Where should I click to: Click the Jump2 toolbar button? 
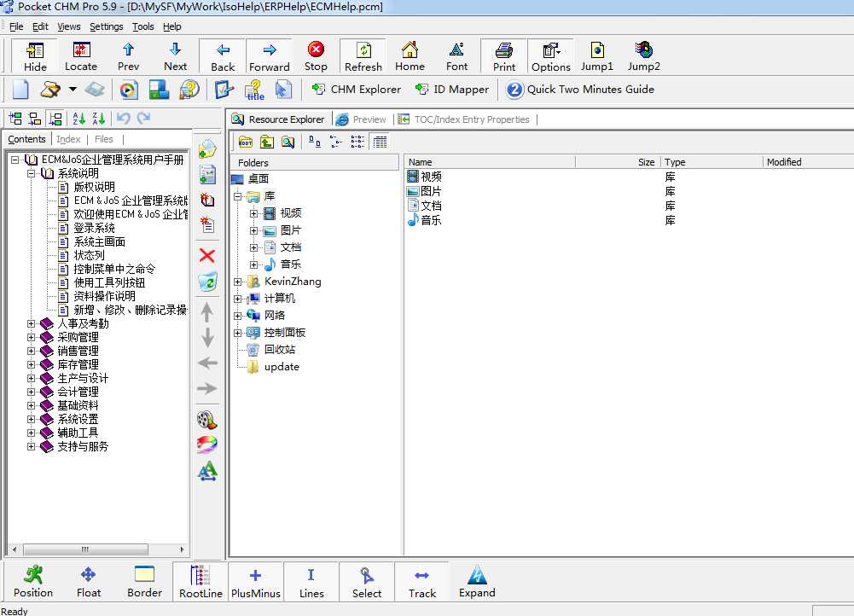[644, 56]
